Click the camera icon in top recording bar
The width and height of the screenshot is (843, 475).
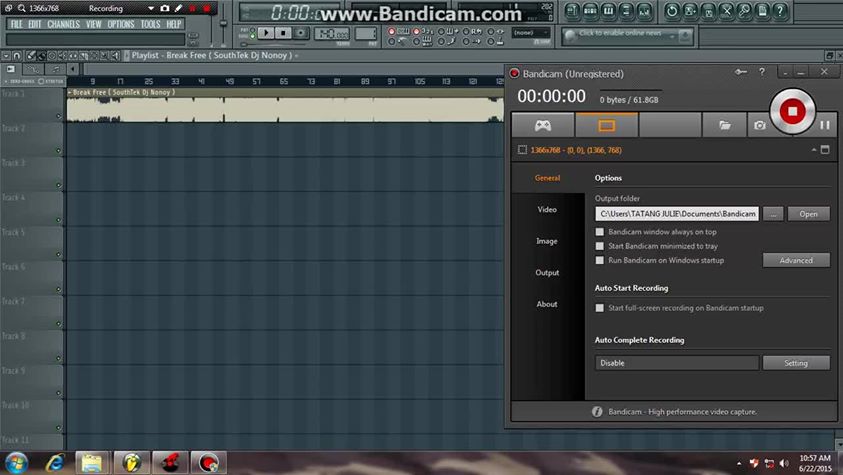coord(165,9)
